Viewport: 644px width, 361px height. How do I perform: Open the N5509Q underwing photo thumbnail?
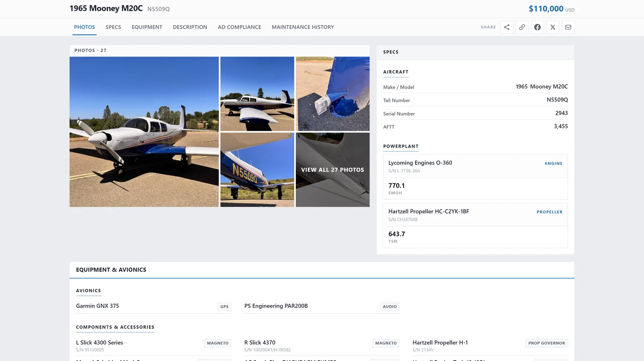[x=257, y=170]
